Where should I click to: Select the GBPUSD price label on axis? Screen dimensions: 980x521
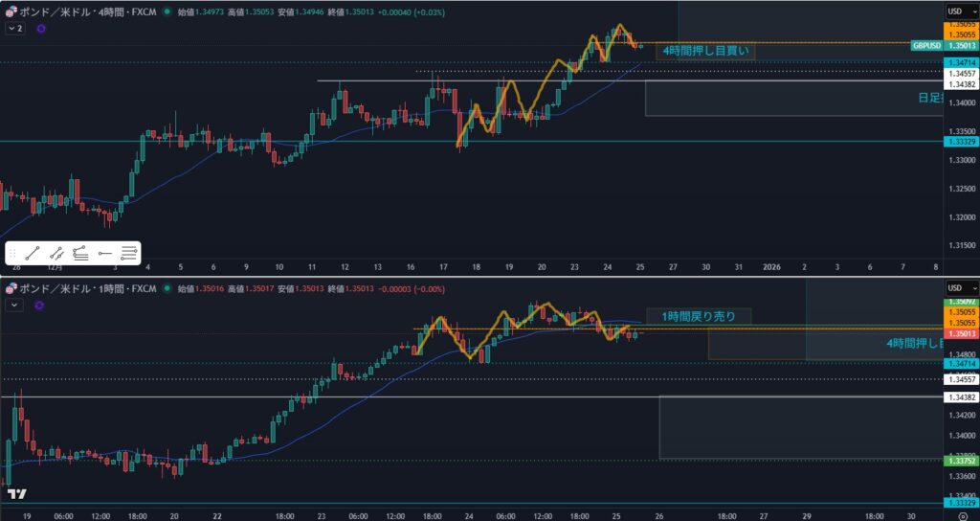point(927,45)
